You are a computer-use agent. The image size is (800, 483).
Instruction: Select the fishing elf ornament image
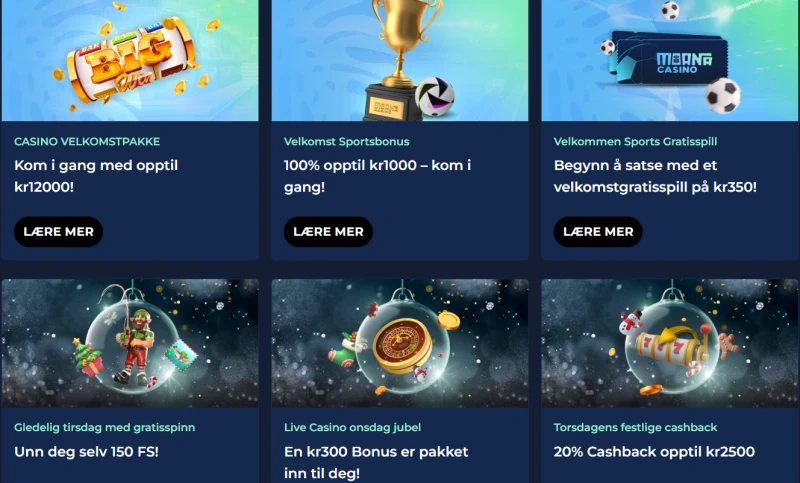pos(130,343)
